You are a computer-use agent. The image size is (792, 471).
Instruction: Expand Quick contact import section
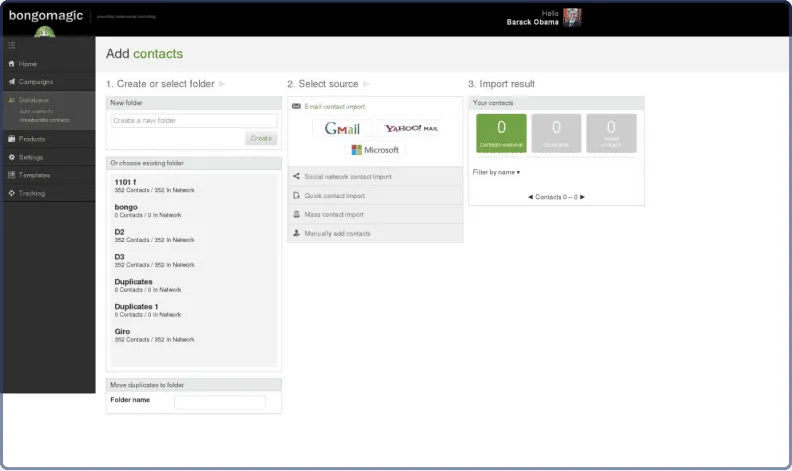click(x=375, y=196)
